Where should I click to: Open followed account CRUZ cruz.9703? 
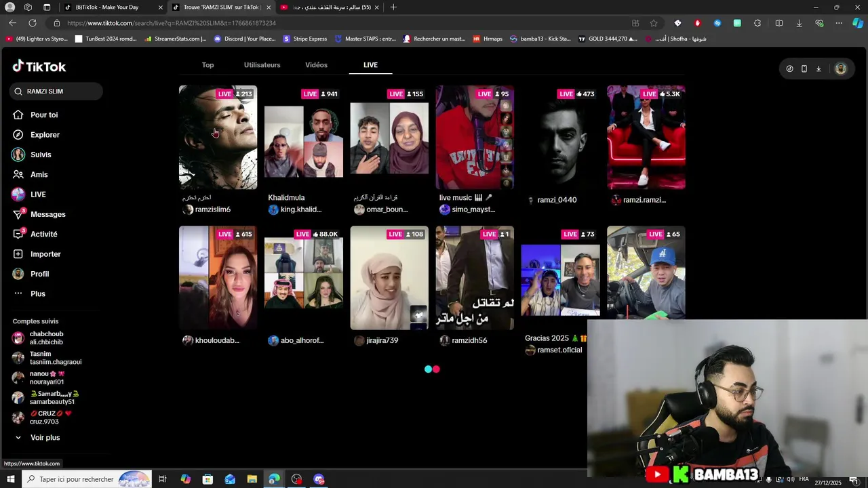(x=42, y=418)
